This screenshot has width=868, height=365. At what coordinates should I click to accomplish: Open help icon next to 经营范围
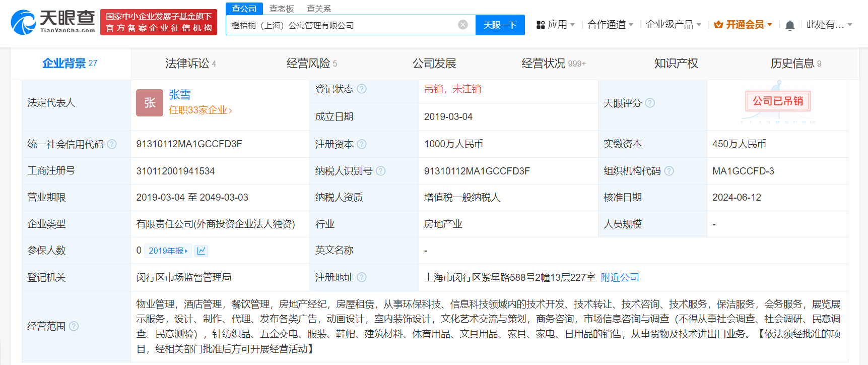(x=74, y=326)
